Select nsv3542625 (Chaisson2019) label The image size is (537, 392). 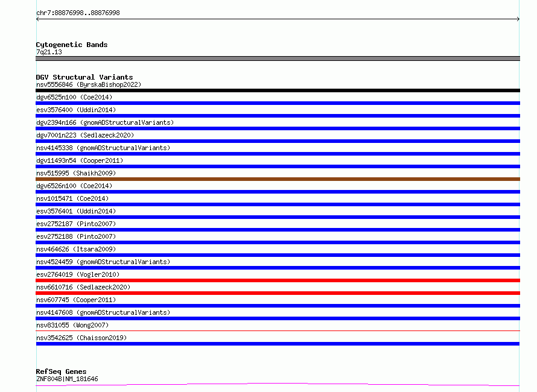(81, 338)
